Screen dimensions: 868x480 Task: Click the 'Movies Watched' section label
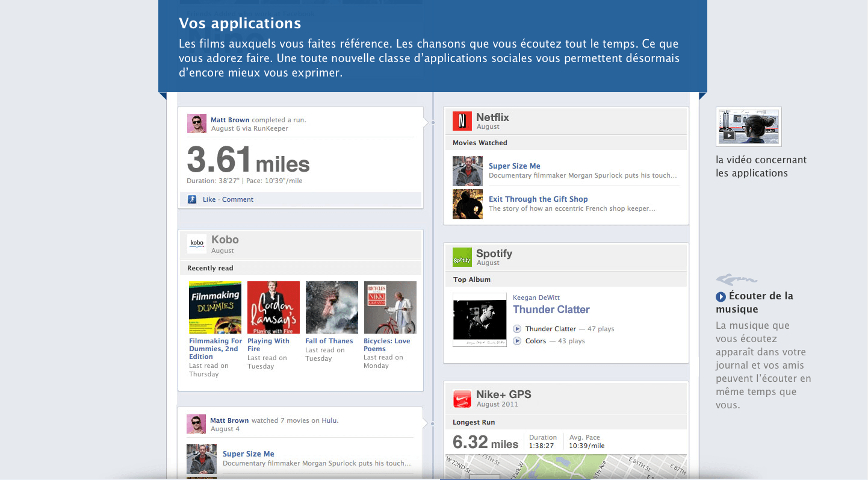(x=480, y=143)
